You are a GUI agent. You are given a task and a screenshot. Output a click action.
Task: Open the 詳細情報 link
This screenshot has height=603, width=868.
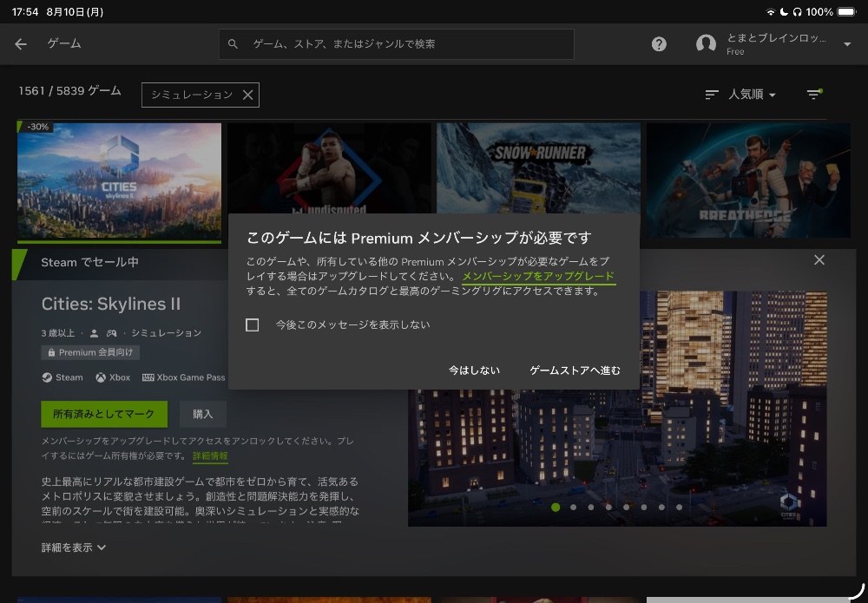point(210,456)
